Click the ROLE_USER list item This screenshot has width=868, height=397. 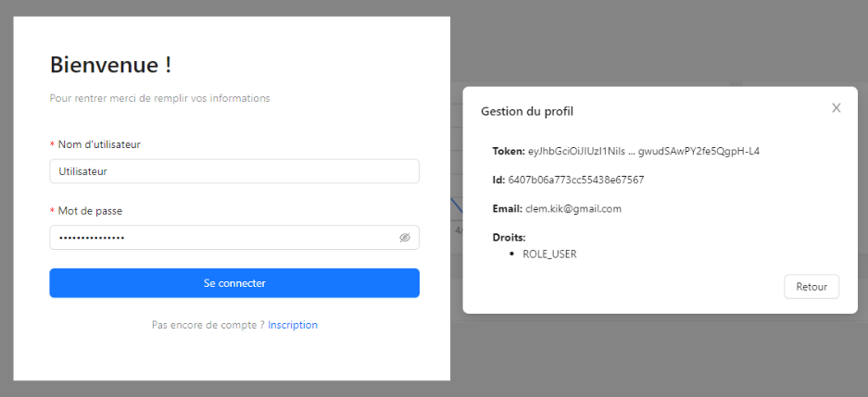pyautogui.click(x=549, y=254)
